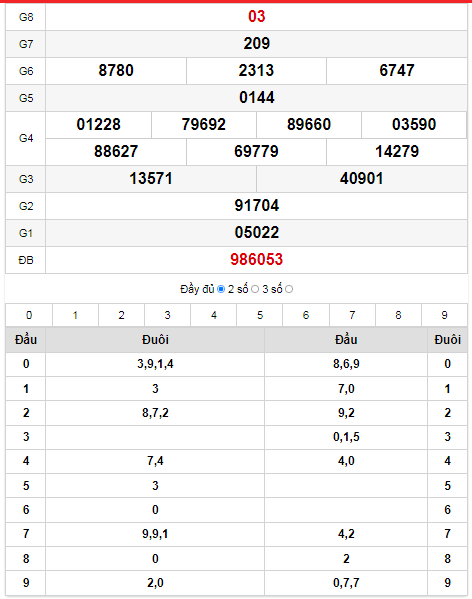The width and height of the screenshot is (472, 599).
Task: Click the first 'Đầu' column header
Action: point(26,340)
